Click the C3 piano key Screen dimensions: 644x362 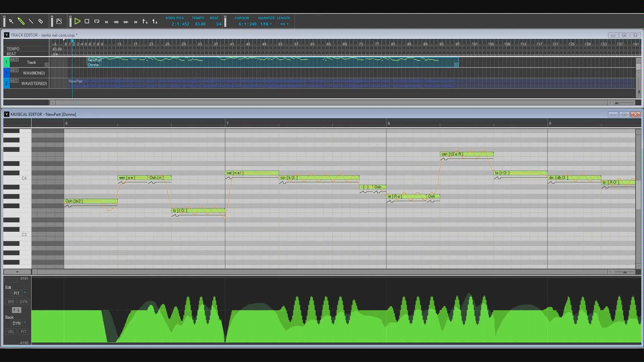(x=17, y=235)
